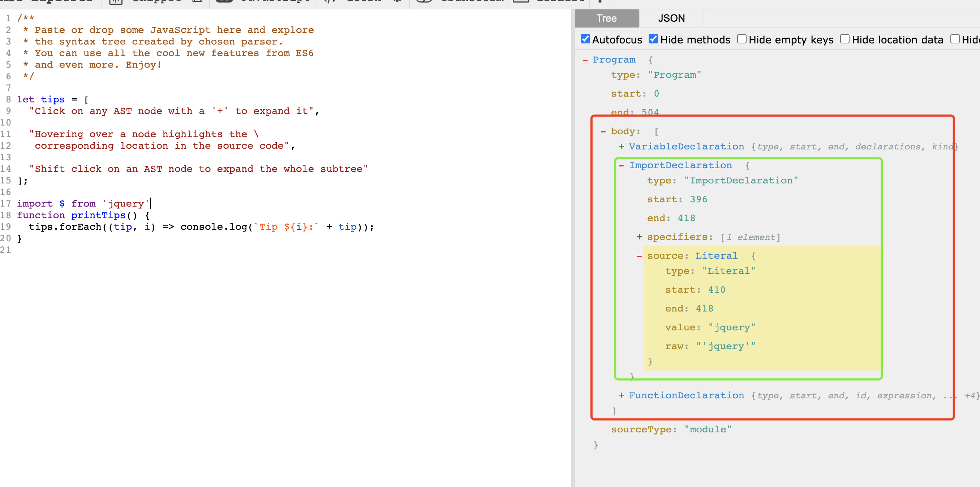Click the divider between editor and tree

click(573, 247)
